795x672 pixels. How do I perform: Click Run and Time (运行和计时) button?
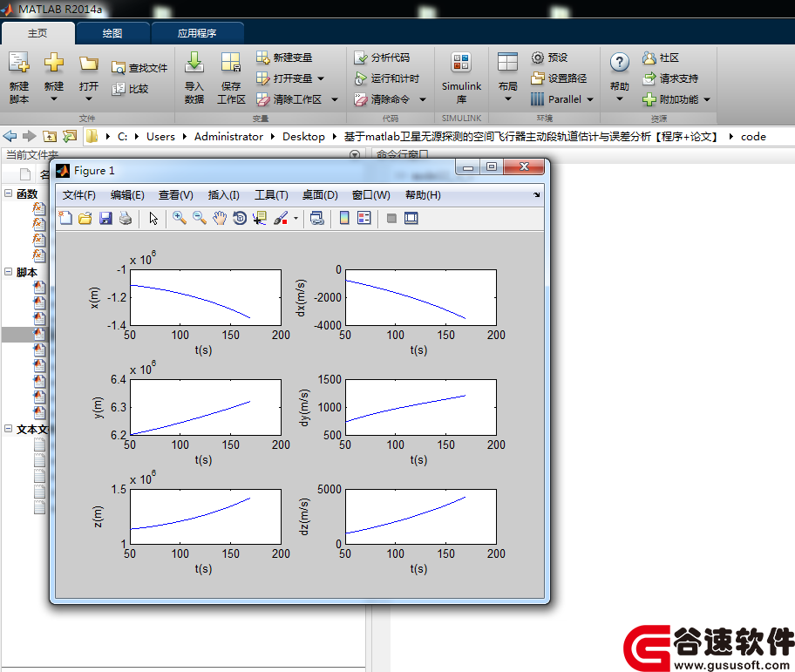(387, 78)
